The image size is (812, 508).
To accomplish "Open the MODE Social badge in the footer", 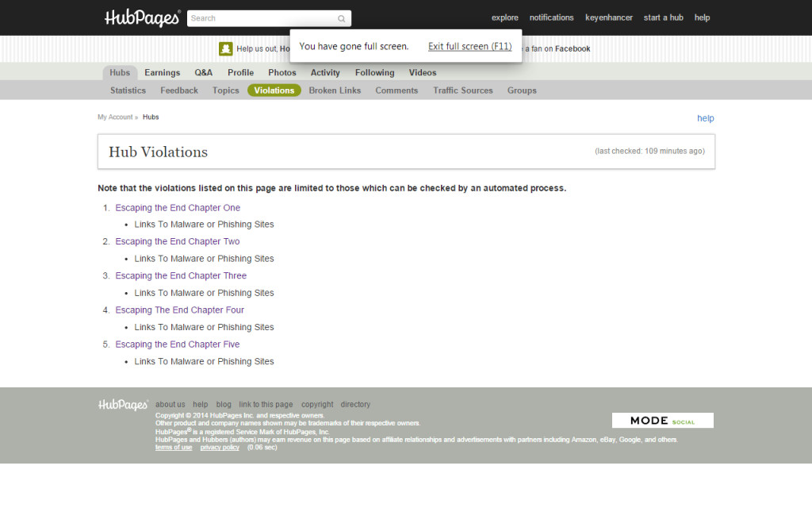I will tap(662, 421).
